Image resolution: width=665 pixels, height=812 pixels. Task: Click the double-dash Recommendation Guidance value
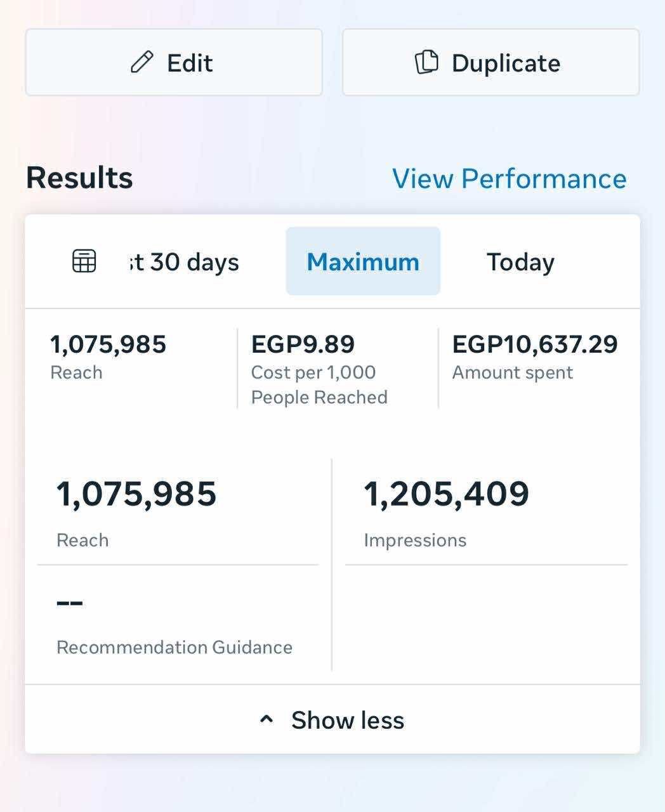70,603
